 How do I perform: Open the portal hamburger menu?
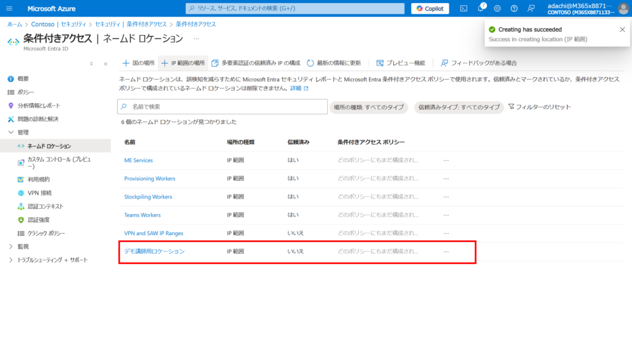click(x=9, y=9)
